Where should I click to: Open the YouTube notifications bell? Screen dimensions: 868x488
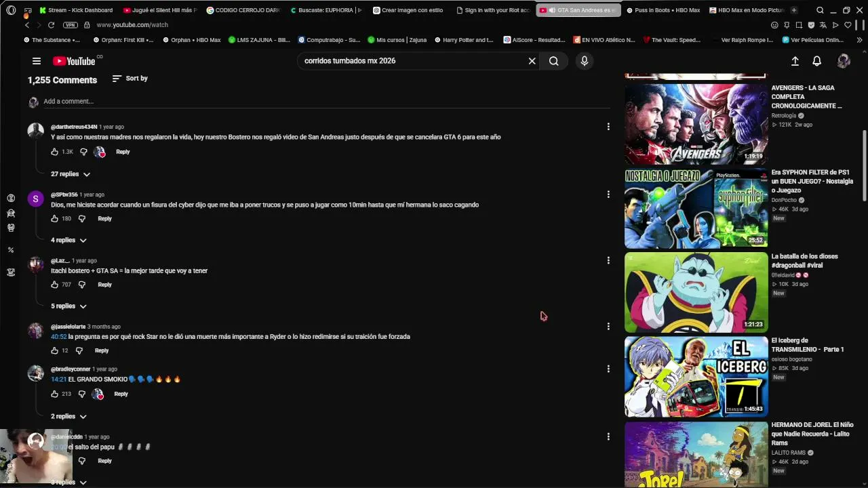(x=817, y=61)
